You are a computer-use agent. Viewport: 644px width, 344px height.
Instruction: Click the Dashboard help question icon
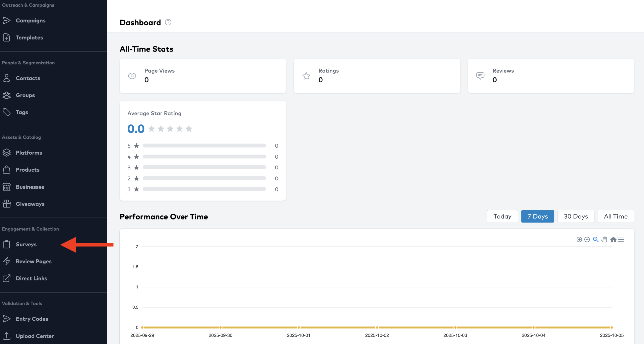click(x=168, y=22)
